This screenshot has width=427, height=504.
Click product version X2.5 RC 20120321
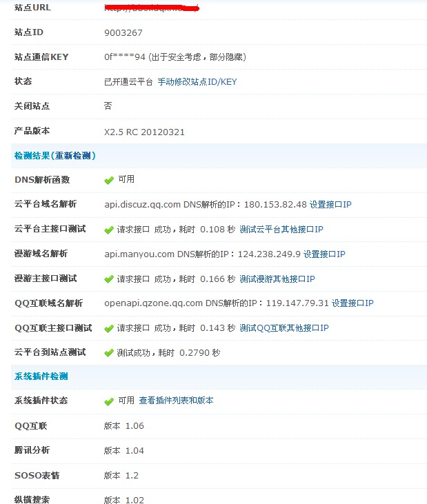pyautogui.click(x=144, y=132)
